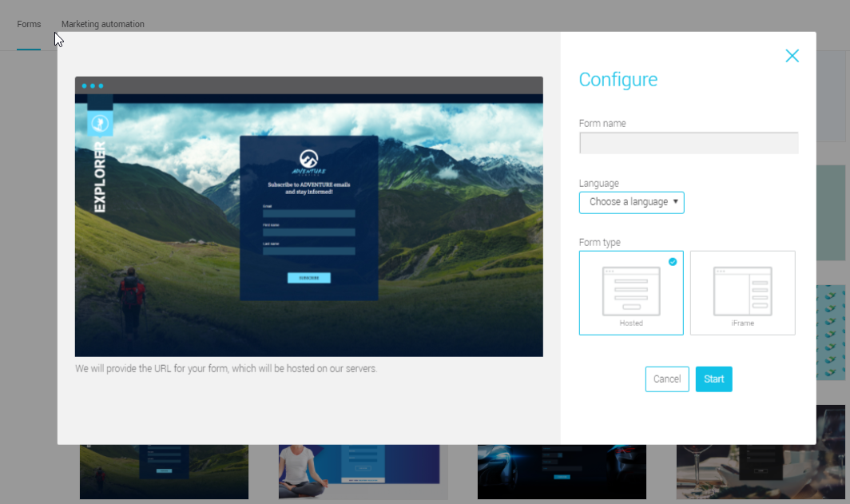
Task: Select the yoga template thumbnail behind the dialog
Action: 363,471
